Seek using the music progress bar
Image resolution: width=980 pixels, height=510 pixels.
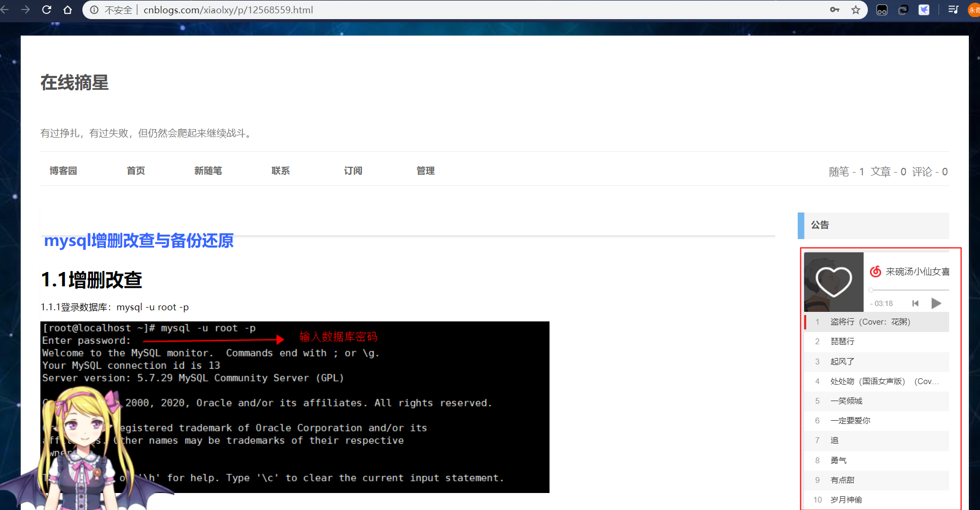pyautogui.click(x=909, y=290)
